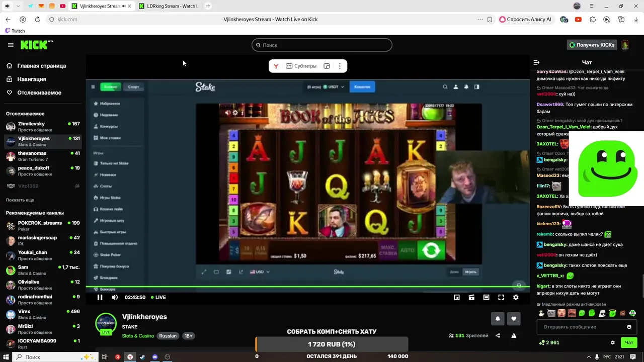
Task: Click the Slots & Casino category link
Action: coord(138,336)
